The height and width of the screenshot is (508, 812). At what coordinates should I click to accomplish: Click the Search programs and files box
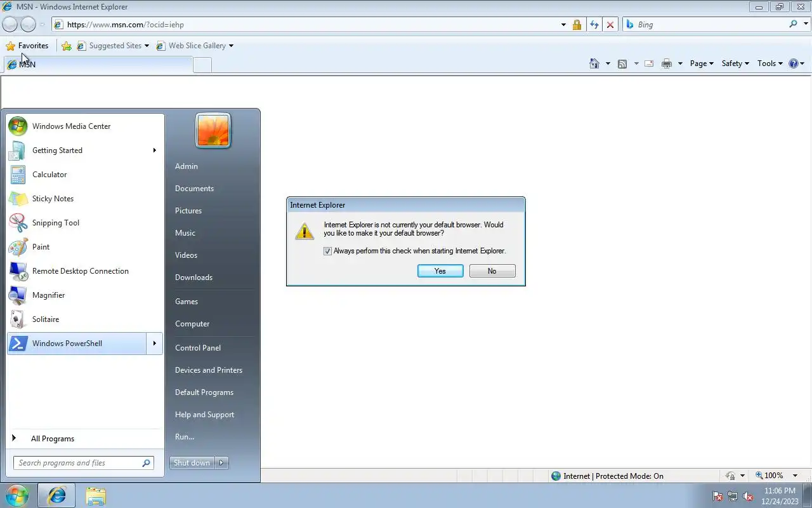tap(83, 463)
